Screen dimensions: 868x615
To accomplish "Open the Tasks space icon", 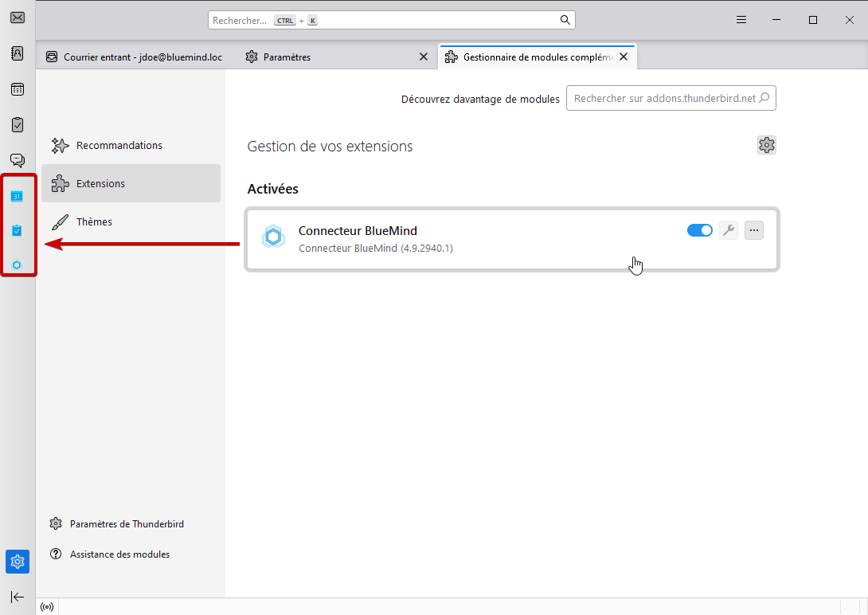I will coord(18,124).
